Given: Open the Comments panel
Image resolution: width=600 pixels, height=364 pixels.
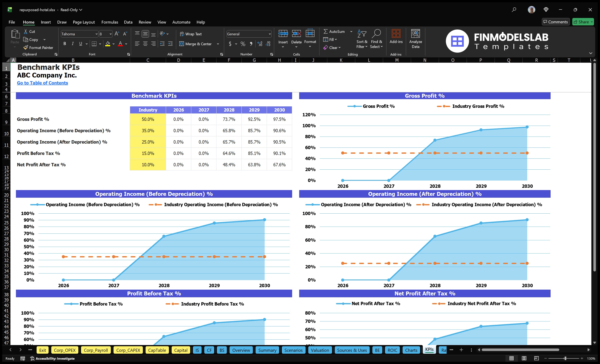Looking at the screenshot, I should pyautogui.click(x=556, y=22).
